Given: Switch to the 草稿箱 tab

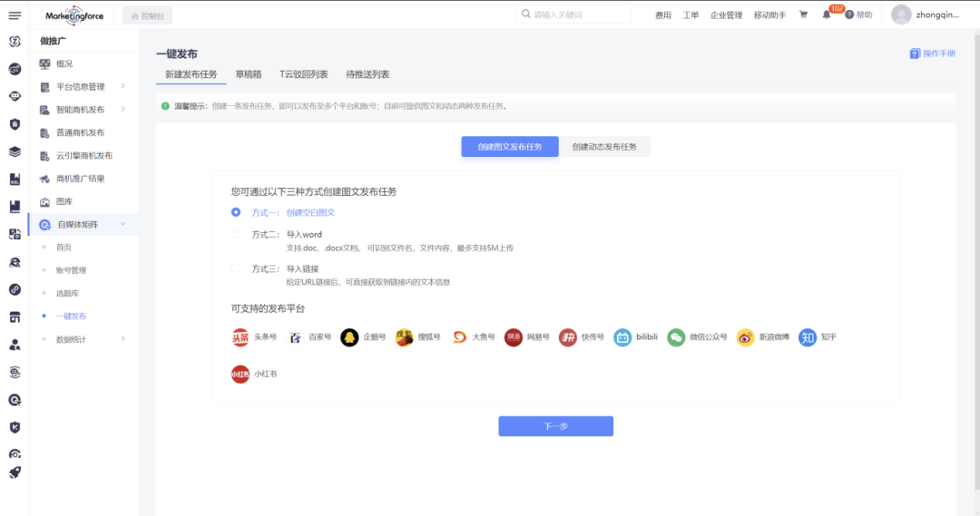Looking at the screenshot, I should (248, 74).
